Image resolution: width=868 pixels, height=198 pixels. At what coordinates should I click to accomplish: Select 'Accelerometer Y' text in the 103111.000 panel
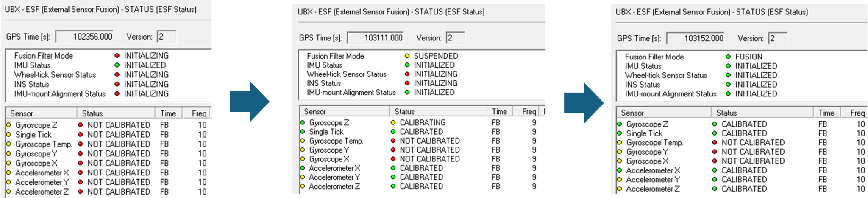coord(335,177)
